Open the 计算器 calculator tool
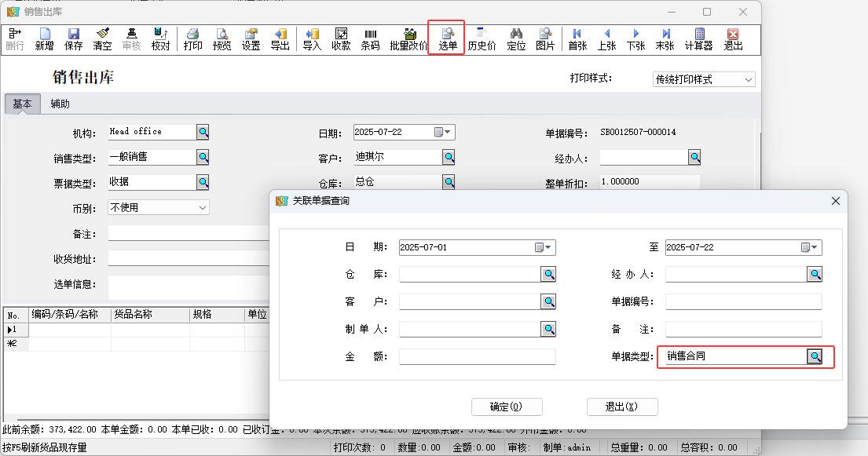 pos(698,38)
